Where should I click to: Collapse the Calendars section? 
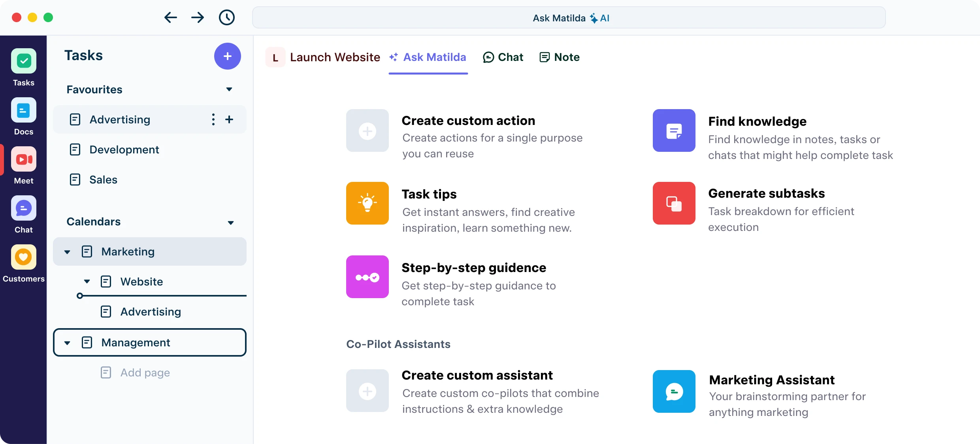231,222
